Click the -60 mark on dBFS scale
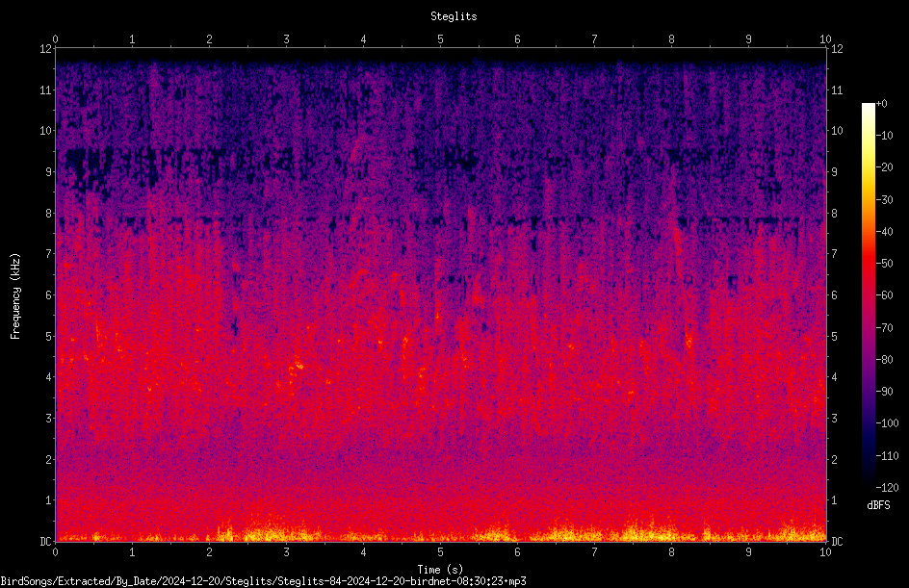This screenshot has height=588, width=909. (x=885, y=295)
